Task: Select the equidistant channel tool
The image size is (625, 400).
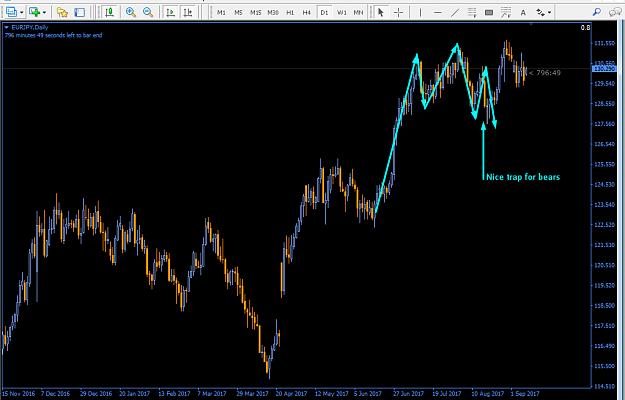Action: coord(472,13)
